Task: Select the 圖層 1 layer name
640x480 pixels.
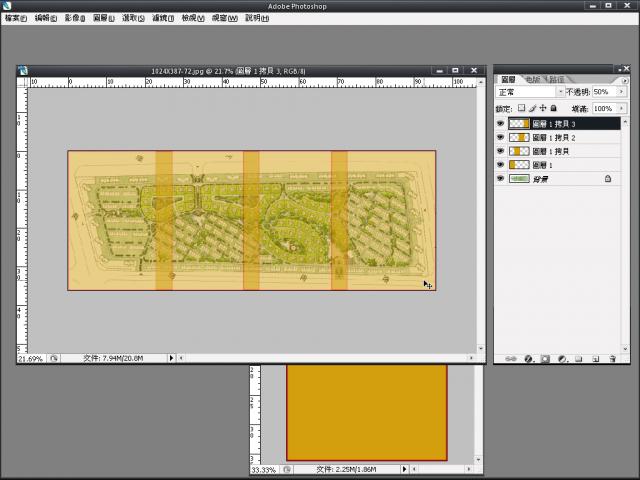Action: 543,164
